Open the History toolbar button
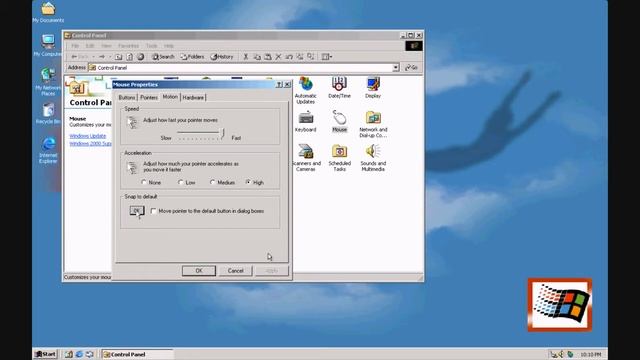 point(222,57)
